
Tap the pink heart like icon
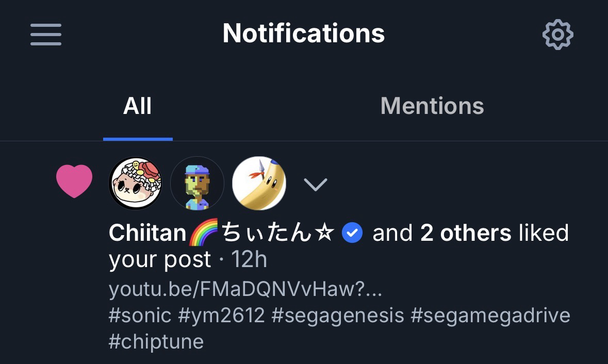(74, 181)
